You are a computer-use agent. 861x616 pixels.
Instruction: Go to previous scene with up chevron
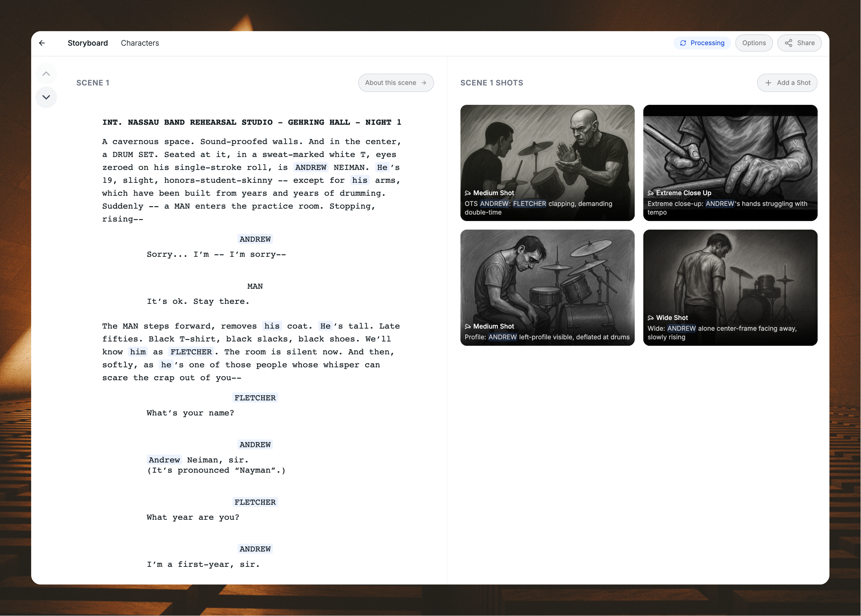pyautogui.click(x=46, y=74)
